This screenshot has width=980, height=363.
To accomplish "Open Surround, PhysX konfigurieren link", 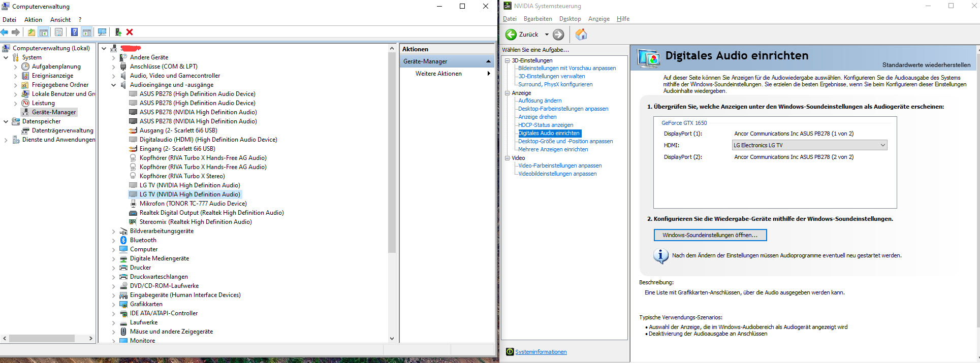I will 555,84.
